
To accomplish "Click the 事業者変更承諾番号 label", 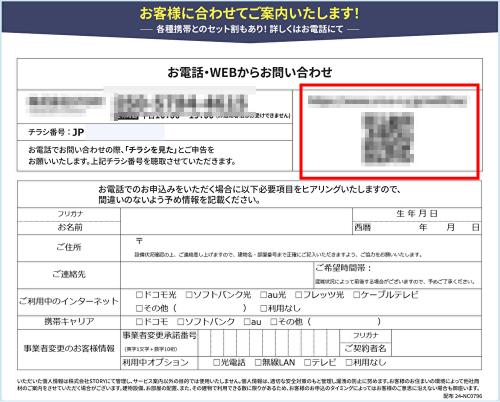I will point(159,336).
